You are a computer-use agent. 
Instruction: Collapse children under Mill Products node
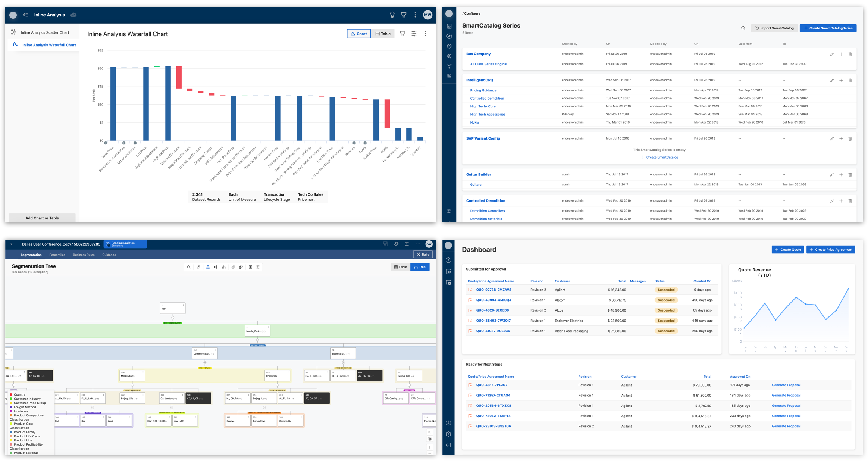pos(132,385)
